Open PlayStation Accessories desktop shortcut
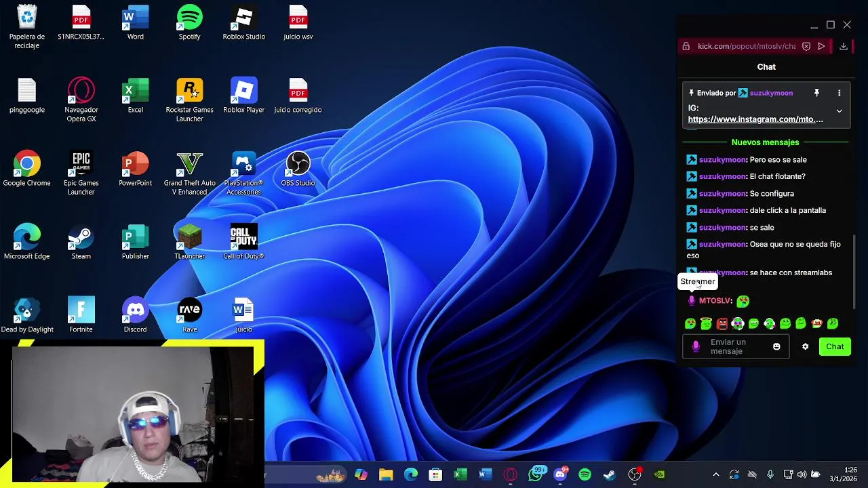Screen dimensions: 868x488 (244, 174)
